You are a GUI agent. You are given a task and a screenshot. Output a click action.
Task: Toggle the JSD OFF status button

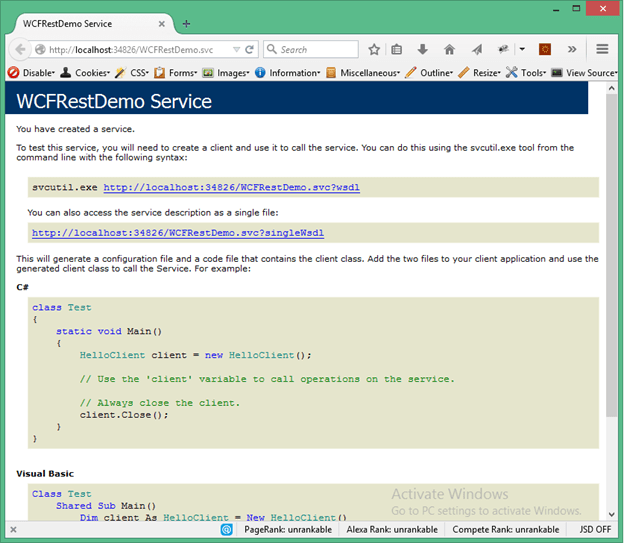(595, 529)
